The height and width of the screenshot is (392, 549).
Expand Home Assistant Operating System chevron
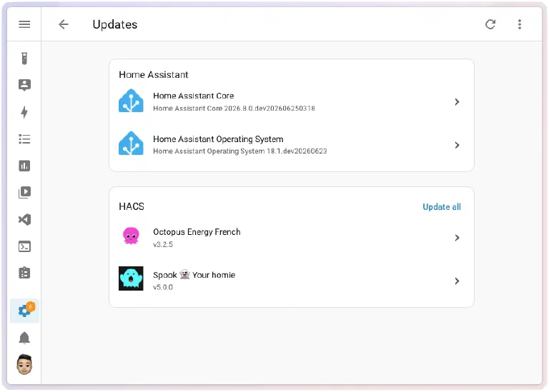(x=457, y=145)
